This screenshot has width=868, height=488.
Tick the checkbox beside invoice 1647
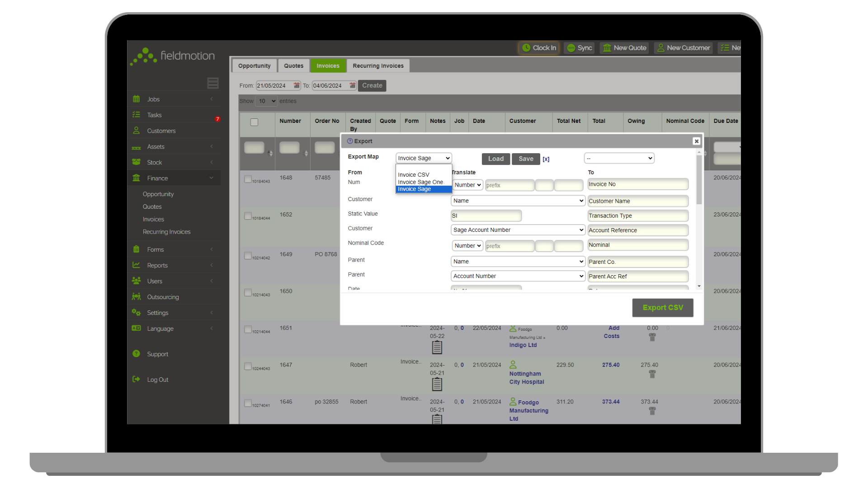(247, 366)
